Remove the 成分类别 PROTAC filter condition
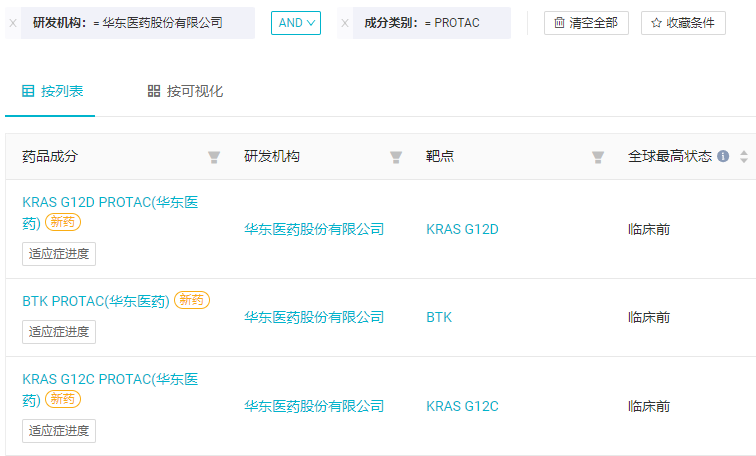756x456 pixels. (345, 23)
